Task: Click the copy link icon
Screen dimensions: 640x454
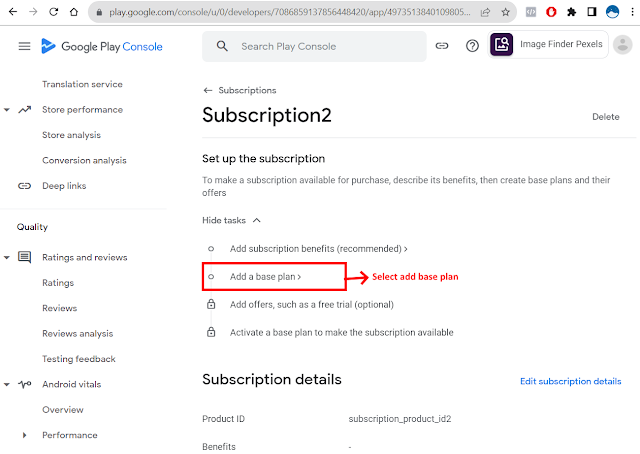Action: [x=442, y=46]
